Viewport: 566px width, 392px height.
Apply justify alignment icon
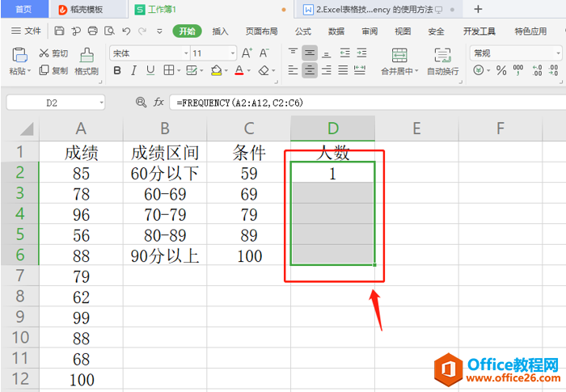(343, 70)
